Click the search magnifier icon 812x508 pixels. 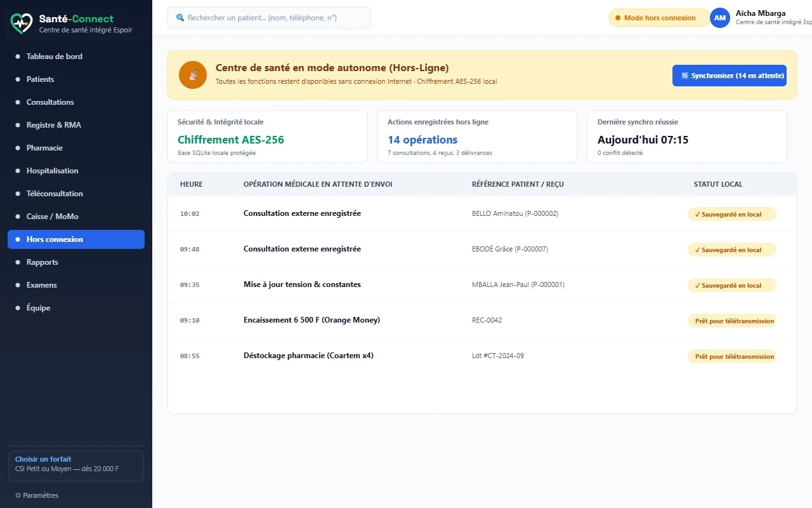180,18
